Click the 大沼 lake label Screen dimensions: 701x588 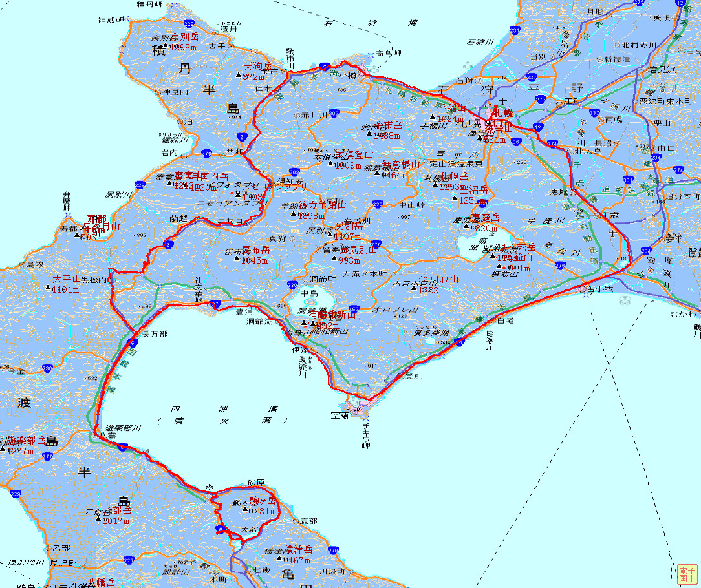tap(250, 529)
